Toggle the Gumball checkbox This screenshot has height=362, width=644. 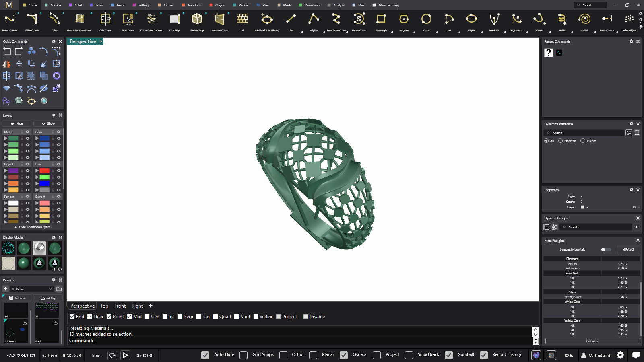449,355
